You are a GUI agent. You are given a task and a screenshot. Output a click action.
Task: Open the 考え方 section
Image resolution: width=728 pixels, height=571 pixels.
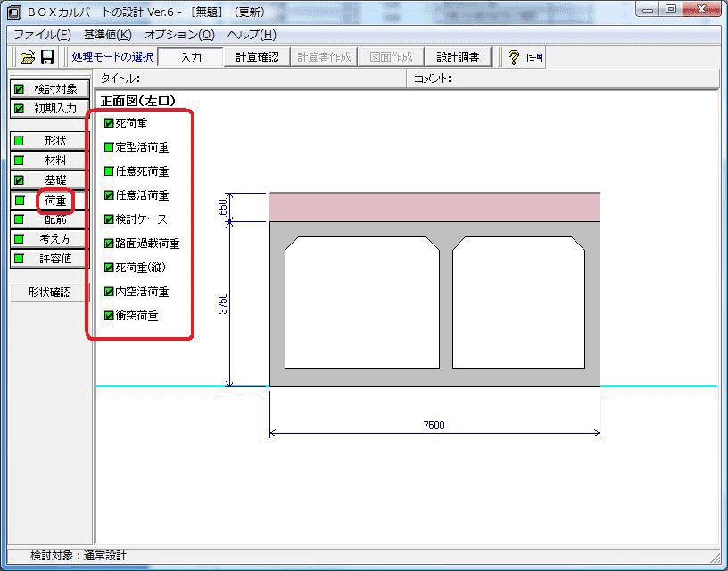point(49,238)
